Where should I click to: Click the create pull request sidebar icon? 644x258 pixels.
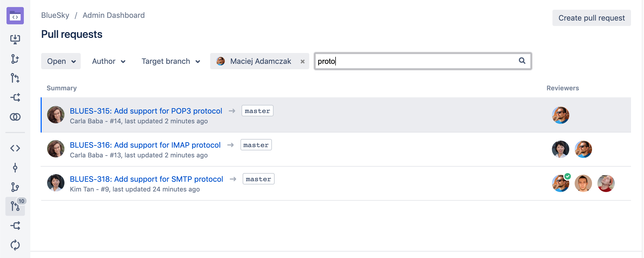click(15, 78)
